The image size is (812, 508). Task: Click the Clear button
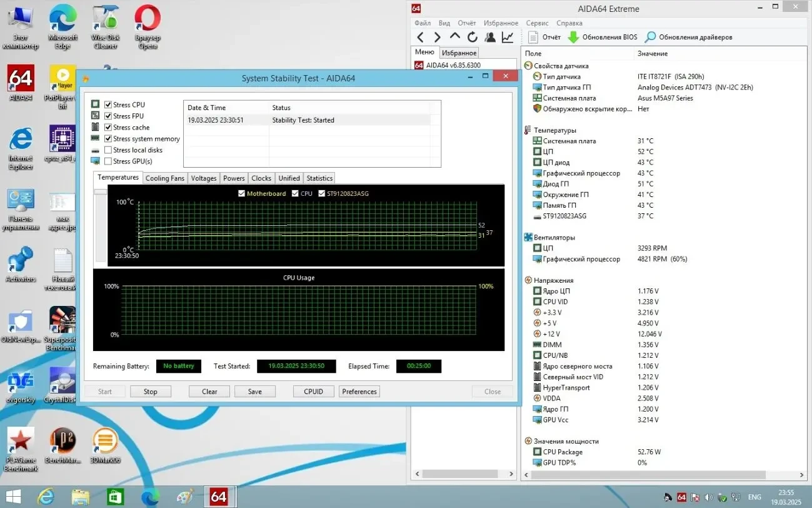[209, 392]
